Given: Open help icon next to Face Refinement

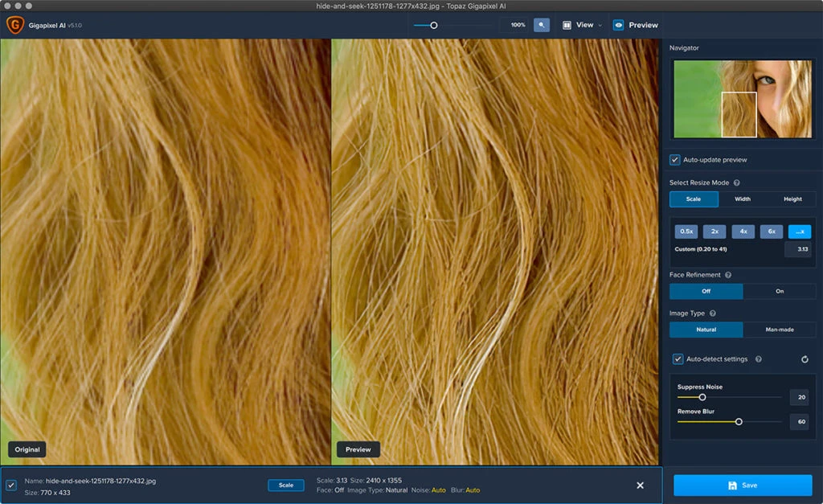Looking at the screenshot, I should point(728,275).
